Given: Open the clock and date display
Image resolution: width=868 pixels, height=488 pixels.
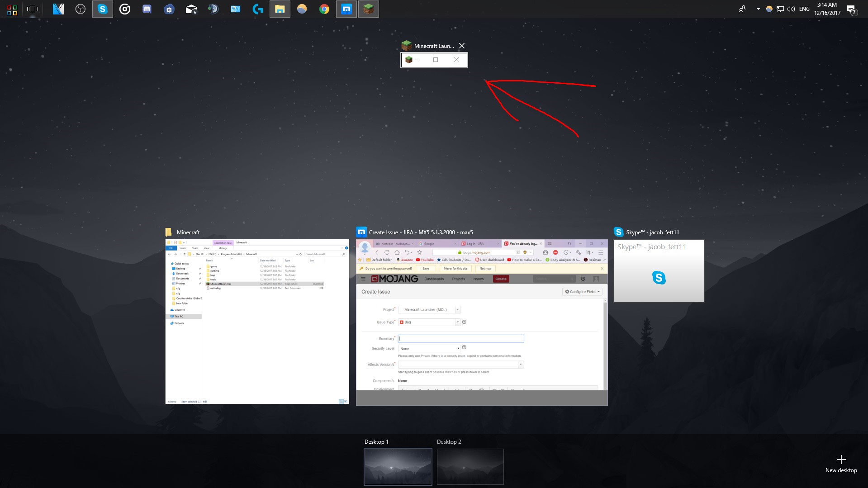Looking at the screenshot, I should 827,9.
